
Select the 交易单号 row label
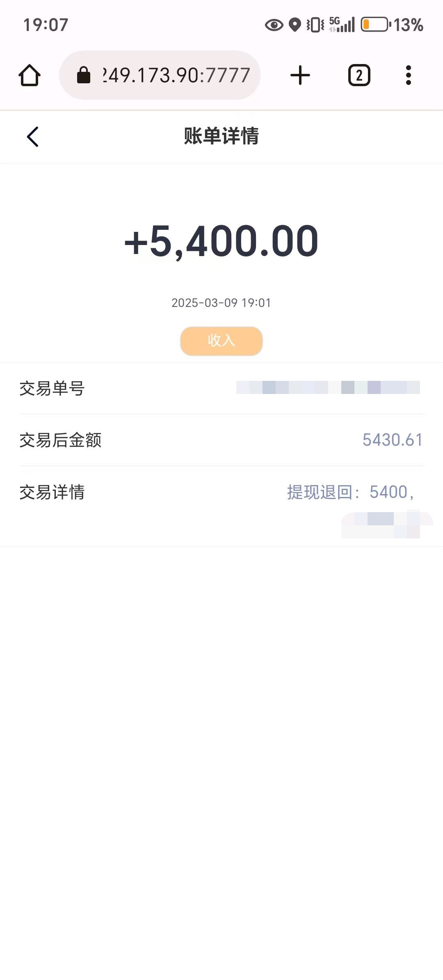pyautogui.click(x=52, y=388)
